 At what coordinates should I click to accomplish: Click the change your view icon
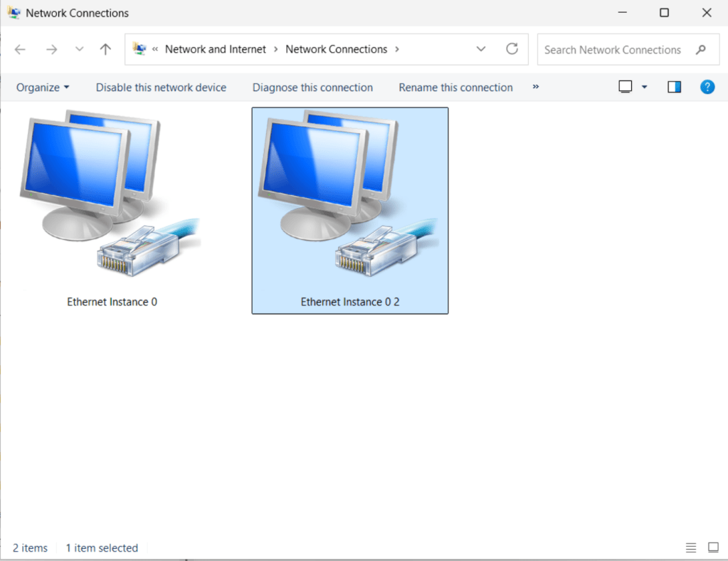(626, 87)
